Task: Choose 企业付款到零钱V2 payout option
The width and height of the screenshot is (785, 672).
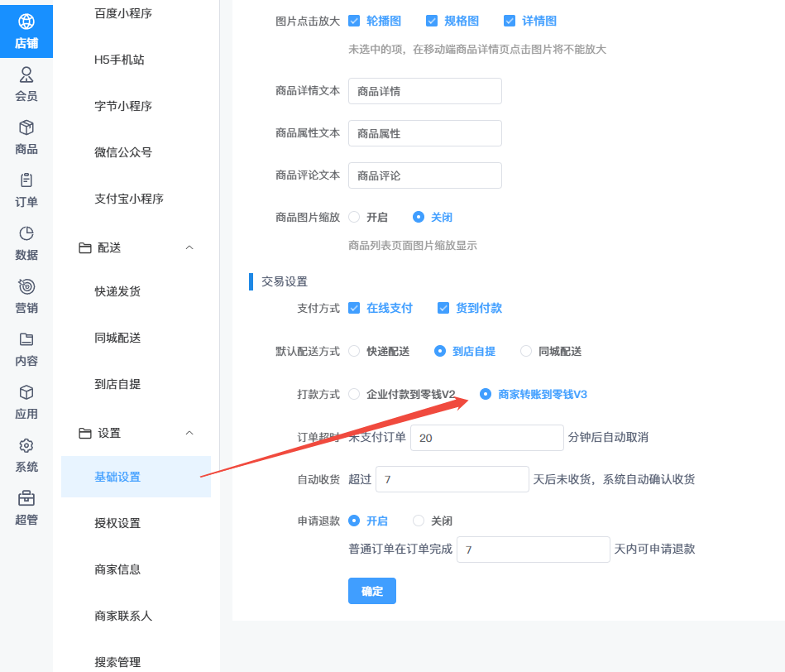Action: coord(354,394)
